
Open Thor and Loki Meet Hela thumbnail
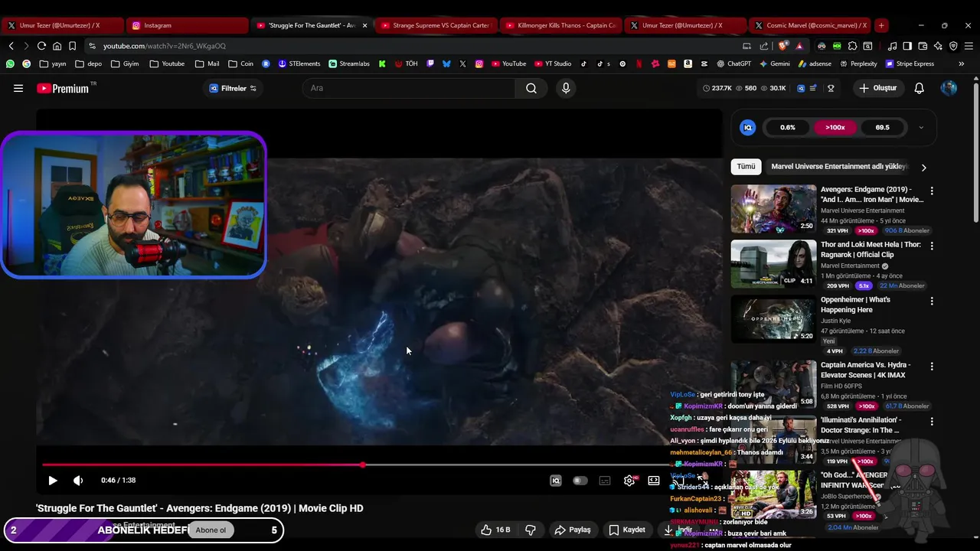tap(773, 264)
